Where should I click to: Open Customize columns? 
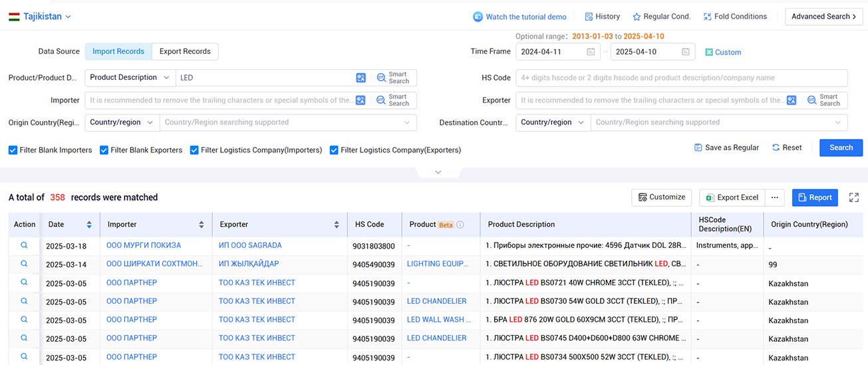pyautogui.click(x=661, y=197)
